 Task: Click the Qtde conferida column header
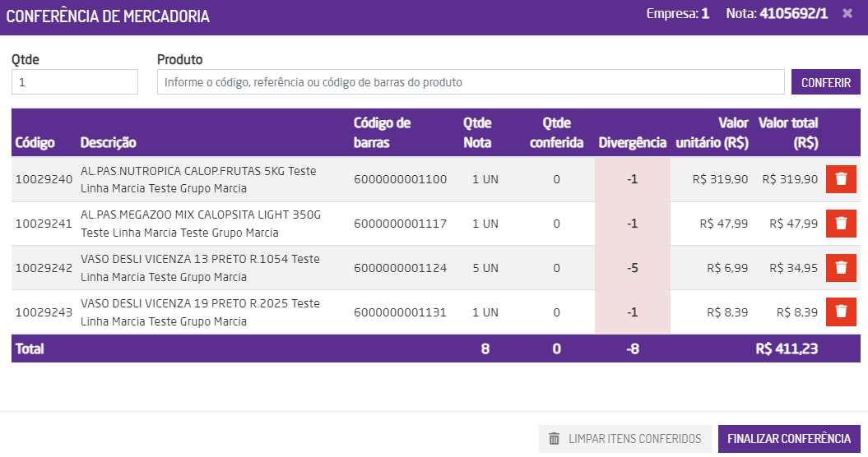pos(556,133)
